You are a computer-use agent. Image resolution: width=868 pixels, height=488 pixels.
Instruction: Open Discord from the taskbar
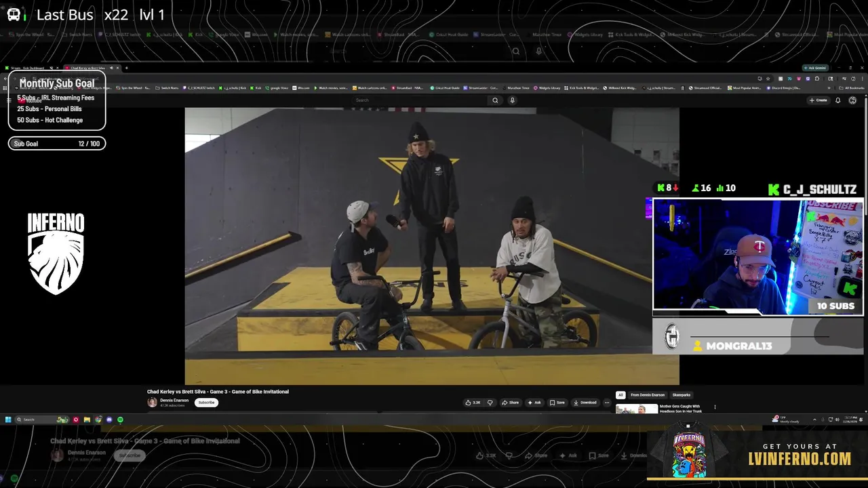tap(109, 420)
